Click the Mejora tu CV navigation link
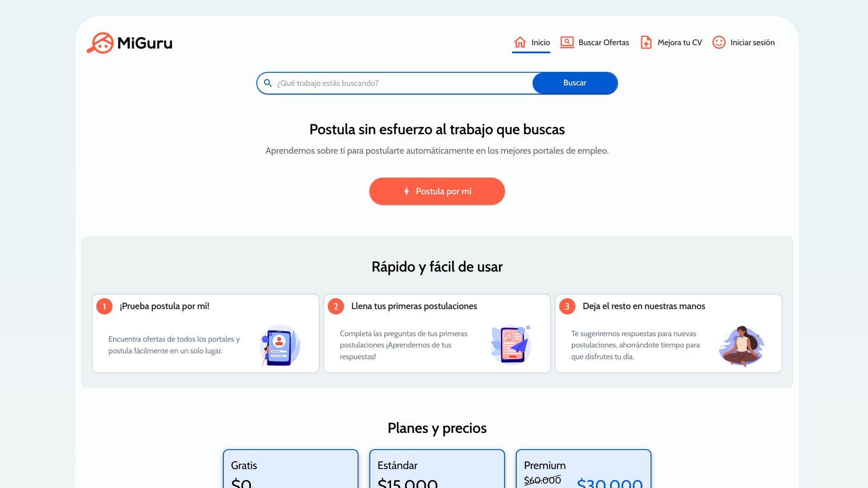 click(671, 42)
